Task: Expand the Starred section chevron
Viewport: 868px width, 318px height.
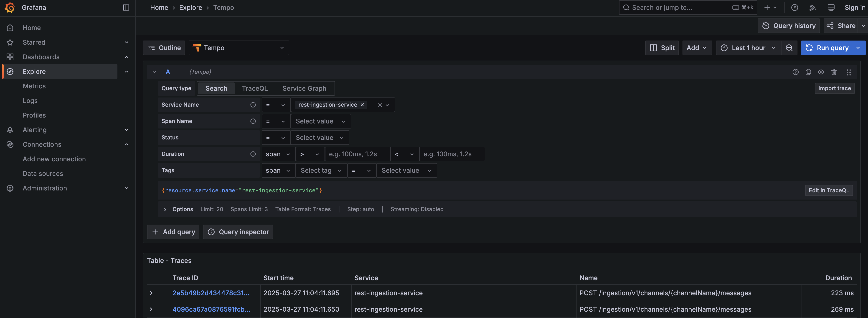Action: pos(127,43)
